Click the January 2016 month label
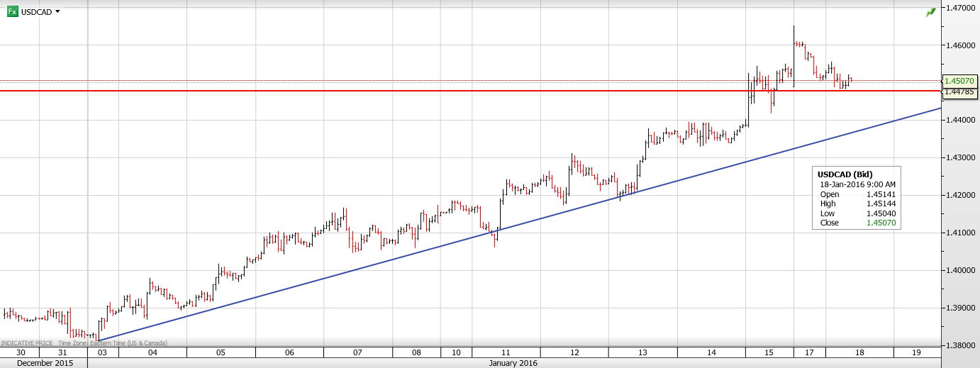 click(x=513, y=363)
